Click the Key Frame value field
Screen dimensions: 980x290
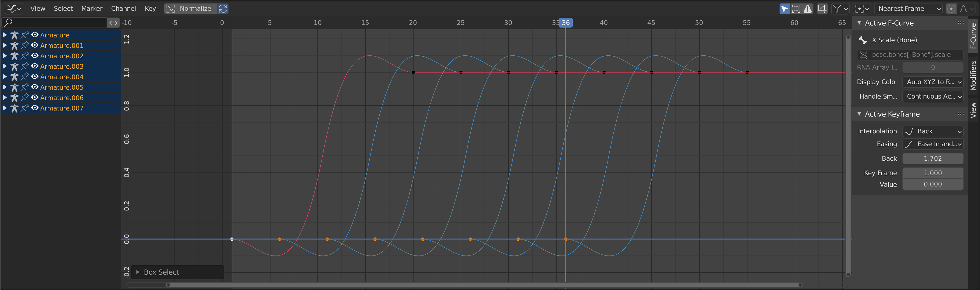pyautogui.click(x=933, y=173)
